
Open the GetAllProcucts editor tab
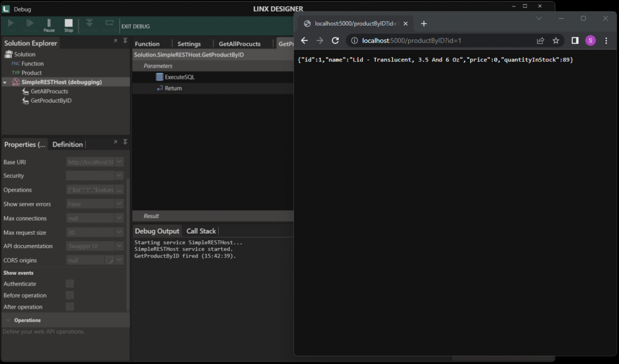tap(239, 44)
